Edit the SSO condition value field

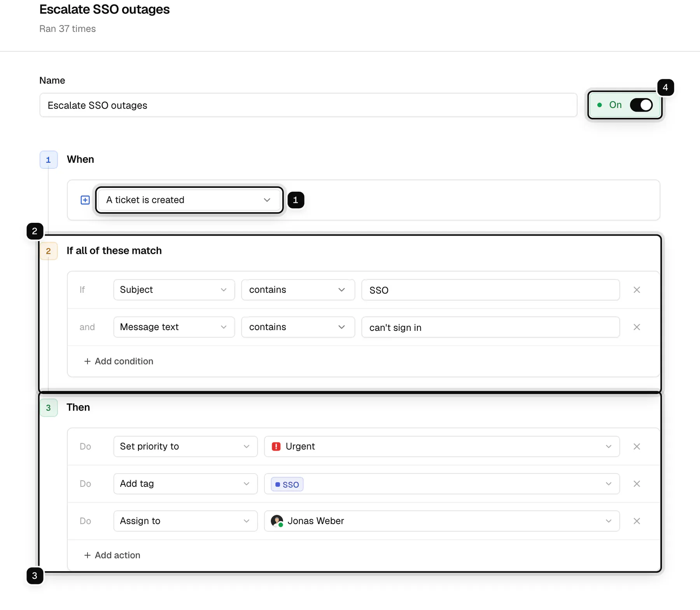[490, 290]
